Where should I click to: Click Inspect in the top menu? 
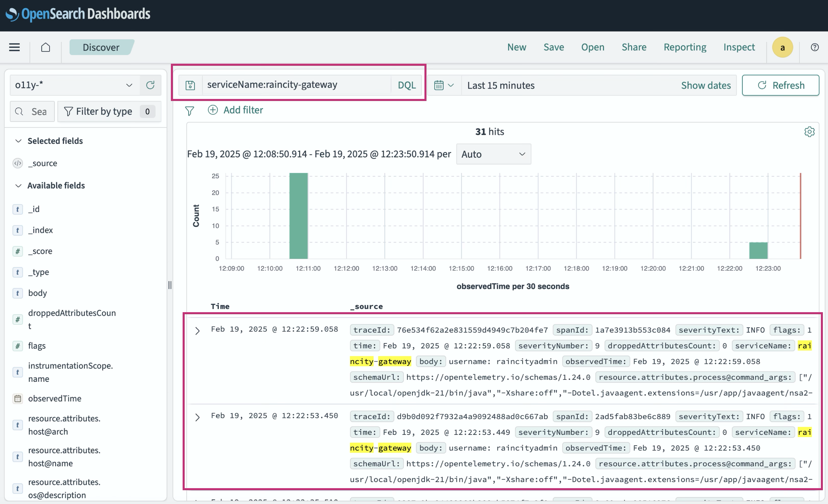click(x=739, y=47)
